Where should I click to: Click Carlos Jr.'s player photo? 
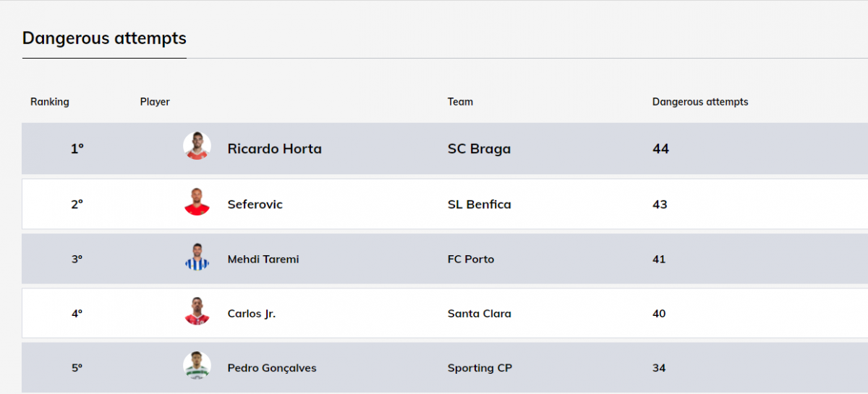197,311
